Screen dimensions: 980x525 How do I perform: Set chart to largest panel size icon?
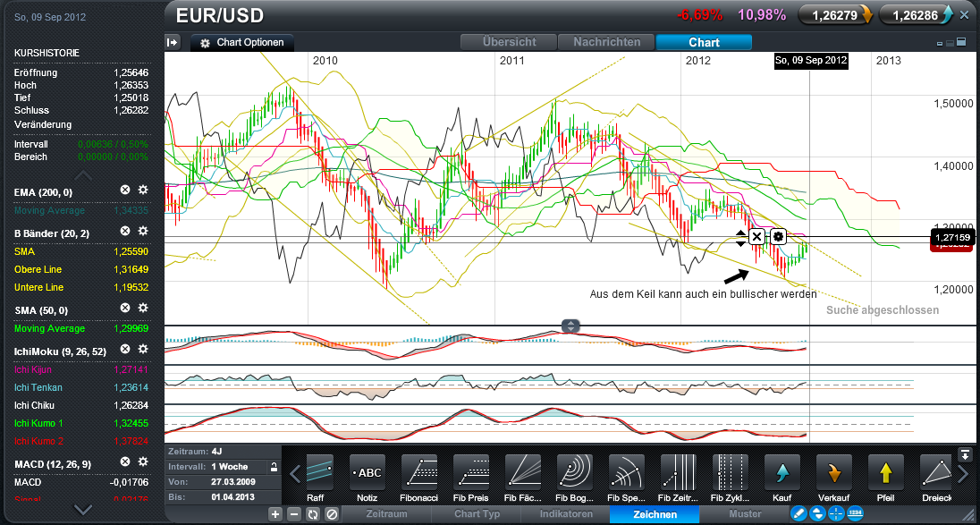[x=961, y=43]
